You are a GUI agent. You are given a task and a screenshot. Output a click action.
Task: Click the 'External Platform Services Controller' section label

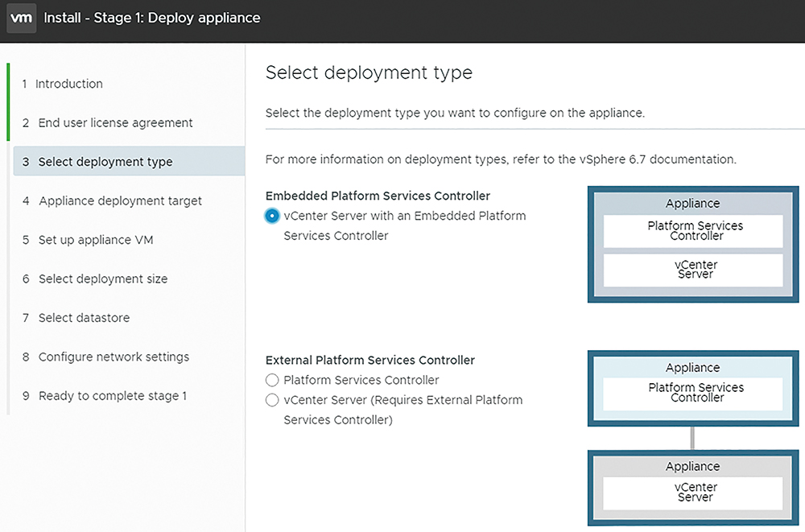370,360
